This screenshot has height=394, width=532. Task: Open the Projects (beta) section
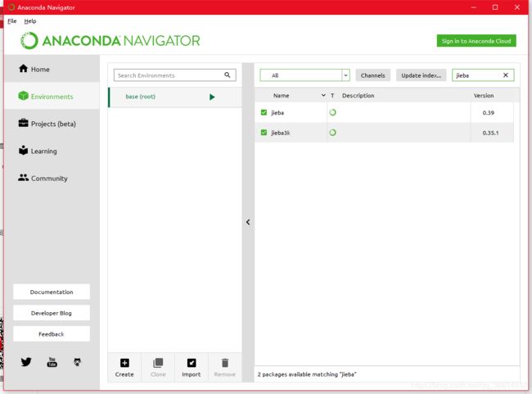pyautogui.click(x=52, y=124)
